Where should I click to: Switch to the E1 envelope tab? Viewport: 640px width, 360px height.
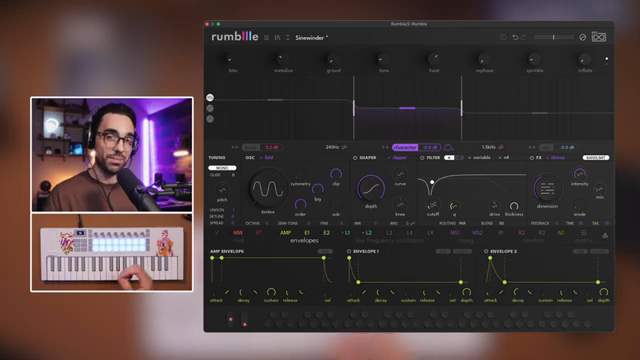tap(307, 233)
